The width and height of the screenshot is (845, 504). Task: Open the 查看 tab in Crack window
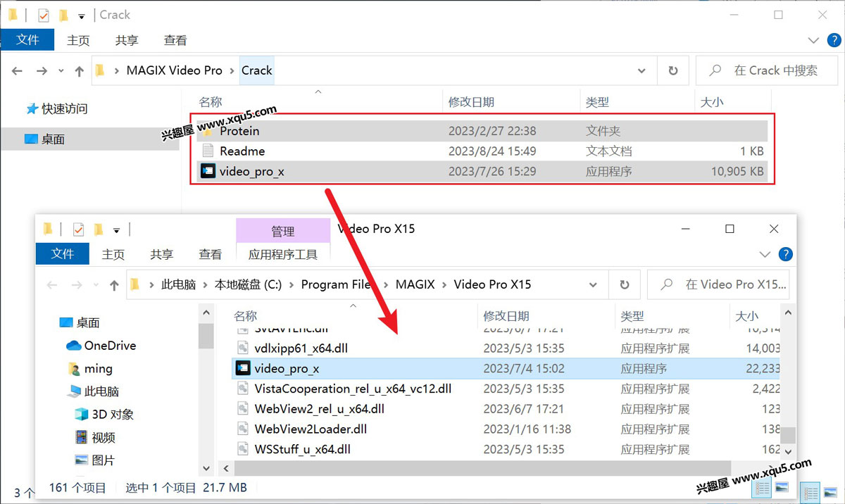(x=175, y=41)
